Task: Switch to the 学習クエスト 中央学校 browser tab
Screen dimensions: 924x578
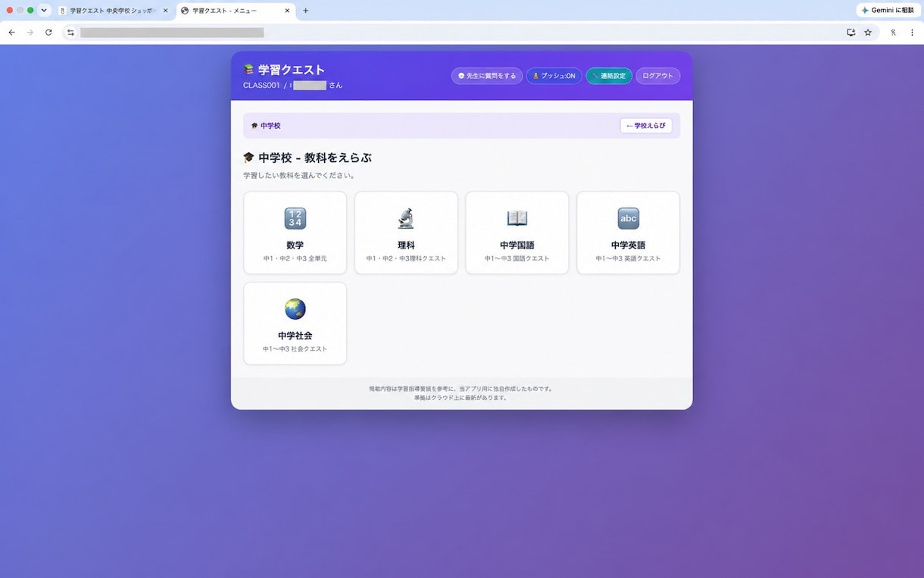Action: coord(113,11)
